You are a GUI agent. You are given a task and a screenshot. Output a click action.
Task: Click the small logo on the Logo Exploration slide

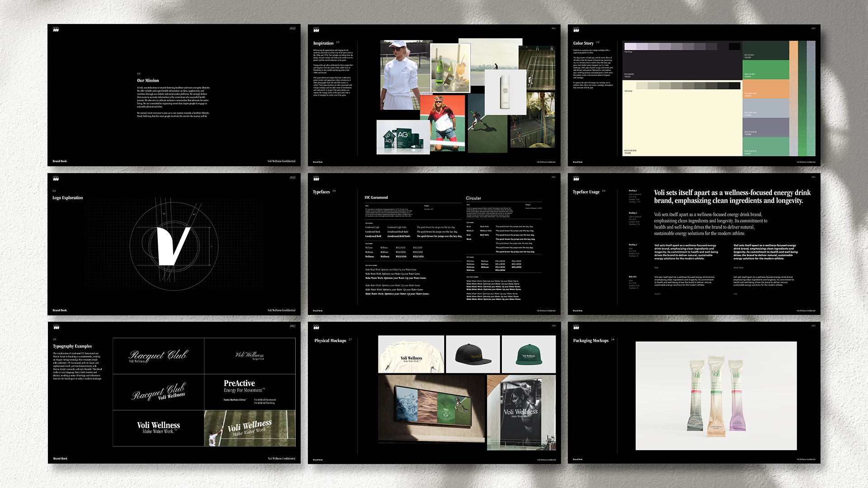56,178
